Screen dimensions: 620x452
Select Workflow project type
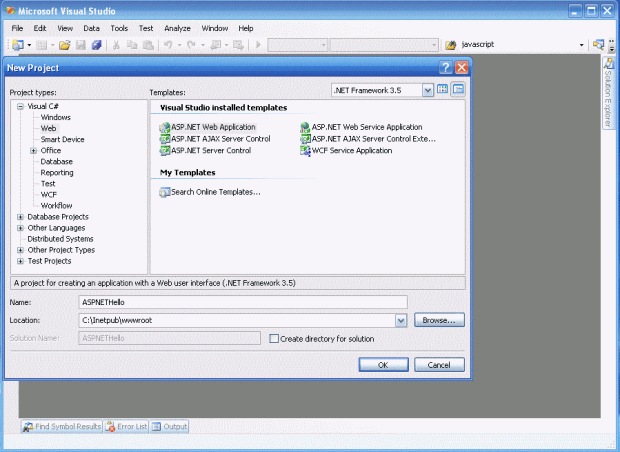click(57, 206)
